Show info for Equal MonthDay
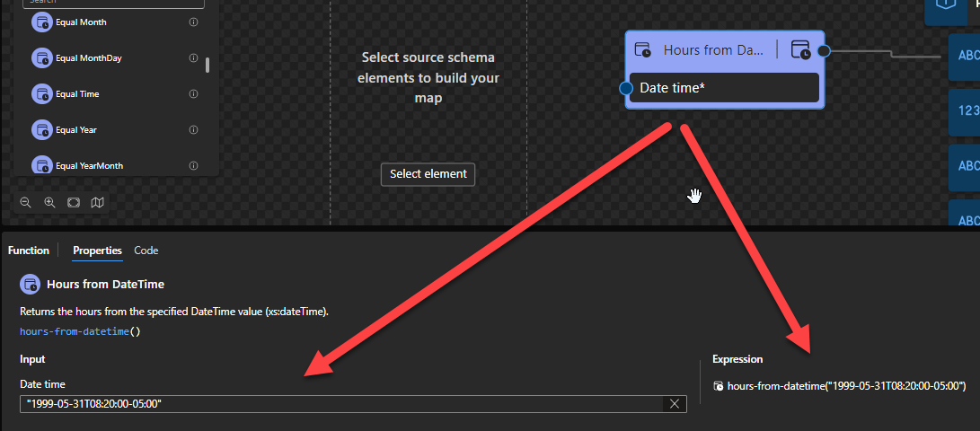Image resolution: width=980 pixels, height=431 pixels. (x=193, y=58)
